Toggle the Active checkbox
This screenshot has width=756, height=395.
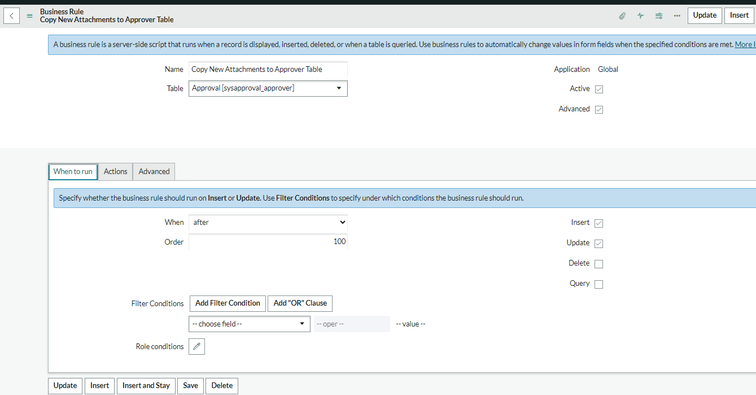point(599,89)
